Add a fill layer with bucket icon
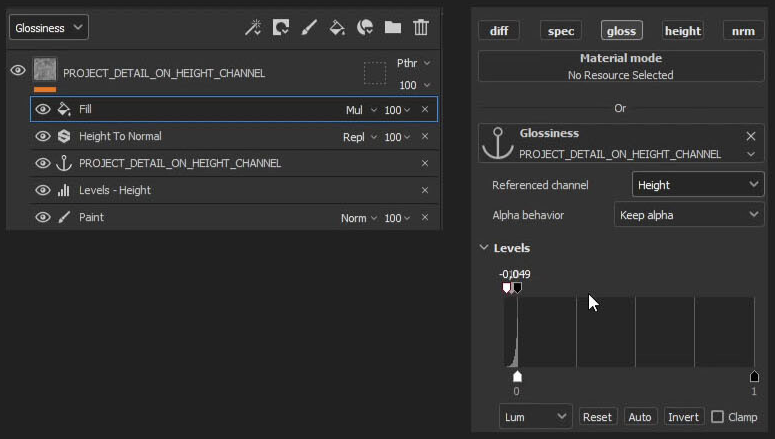The image size is (775, 439). click(337, 28)
